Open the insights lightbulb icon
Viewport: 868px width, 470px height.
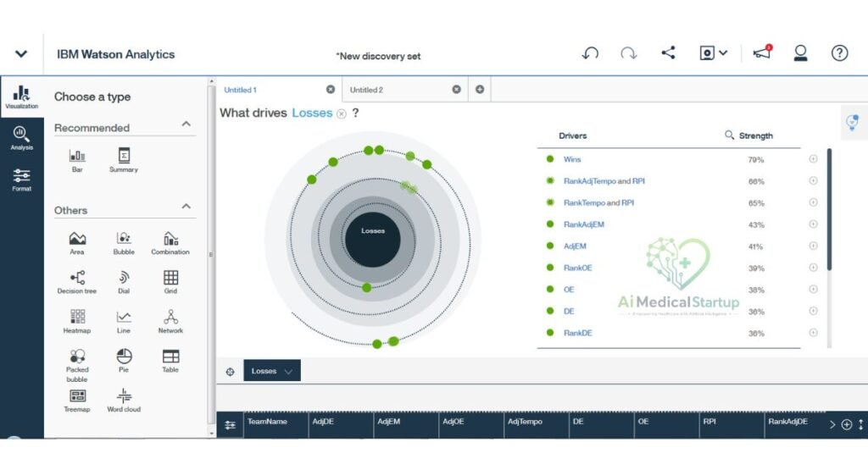[x=853, y=122]
